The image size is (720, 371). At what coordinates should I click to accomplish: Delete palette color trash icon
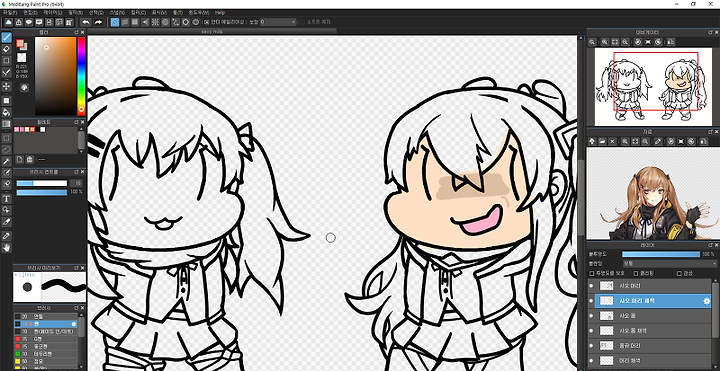tap(30, 159)
